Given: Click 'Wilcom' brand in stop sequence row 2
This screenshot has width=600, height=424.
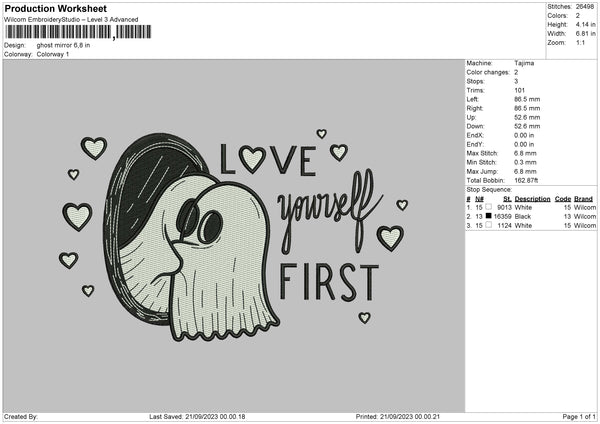Looking at the screenshot, I should (x=585, y=217).
